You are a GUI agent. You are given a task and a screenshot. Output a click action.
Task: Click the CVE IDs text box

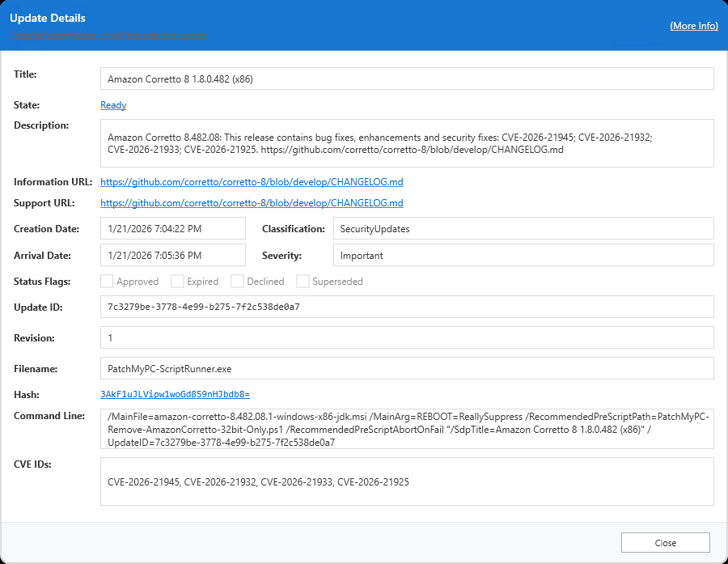(406, 481)
